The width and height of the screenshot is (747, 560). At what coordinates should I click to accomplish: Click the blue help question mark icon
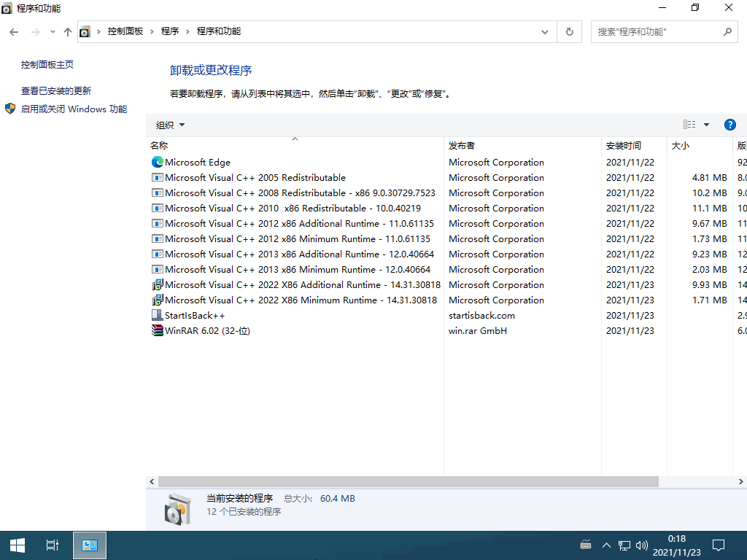point(729,125)
